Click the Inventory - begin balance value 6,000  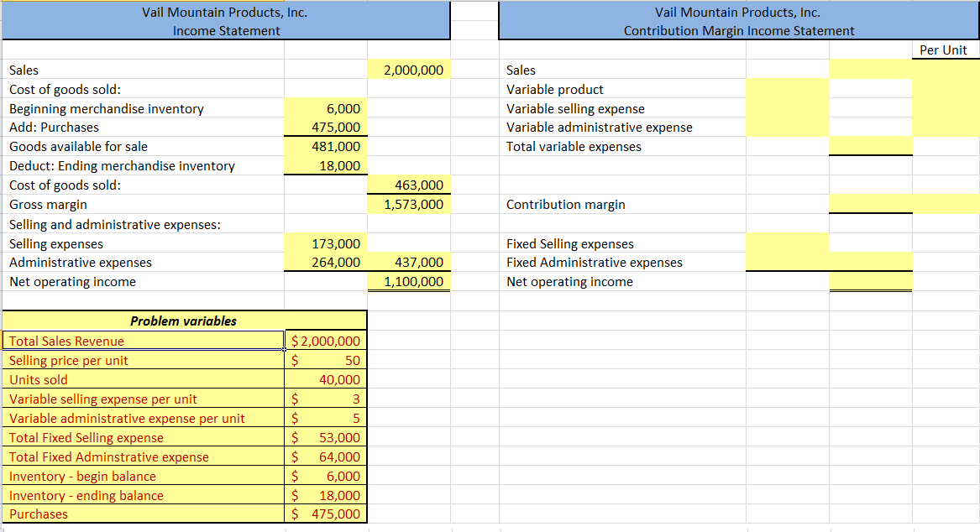[326, 477]
